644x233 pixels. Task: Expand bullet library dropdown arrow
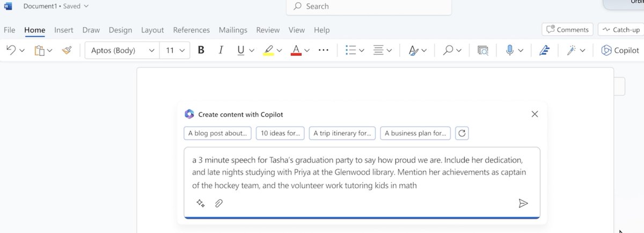362,50
